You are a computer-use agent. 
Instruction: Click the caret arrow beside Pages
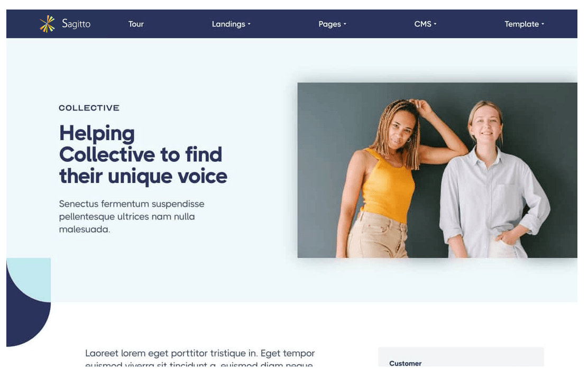[345, 24]
